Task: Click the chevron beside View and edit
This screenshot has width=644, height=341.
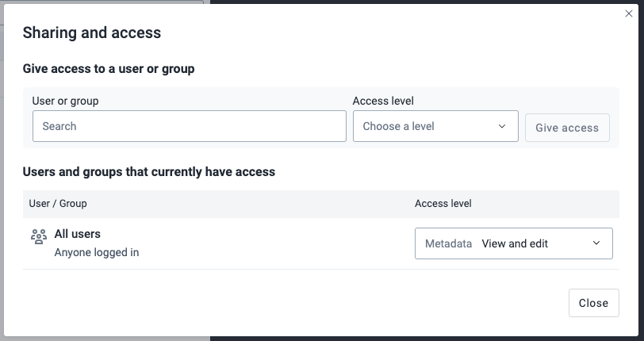Action: click(596, 243)
